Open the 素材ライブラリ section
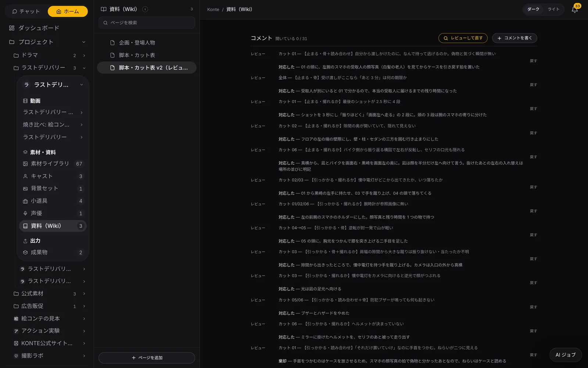This screenshot has height=368, width=588. pos(53,164)
